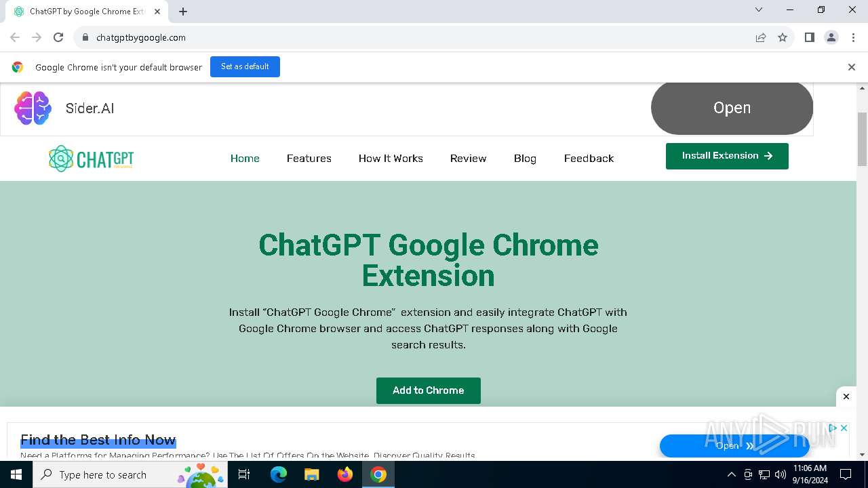Click the blue Open ad button
The width and height of the screenshot is (868, 488).
(x=734, y=445)
